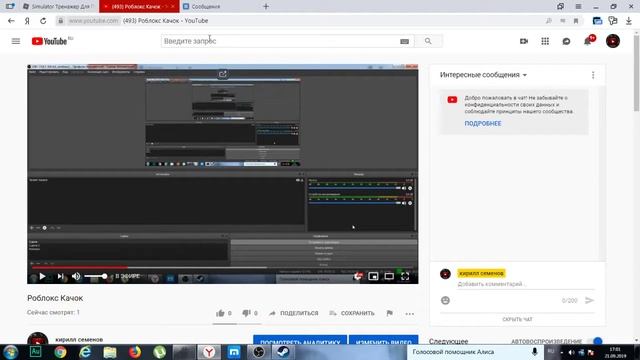640x360 pixels.
Task: Activate Алиса voice assistant microphone
Action: [534, 352]
